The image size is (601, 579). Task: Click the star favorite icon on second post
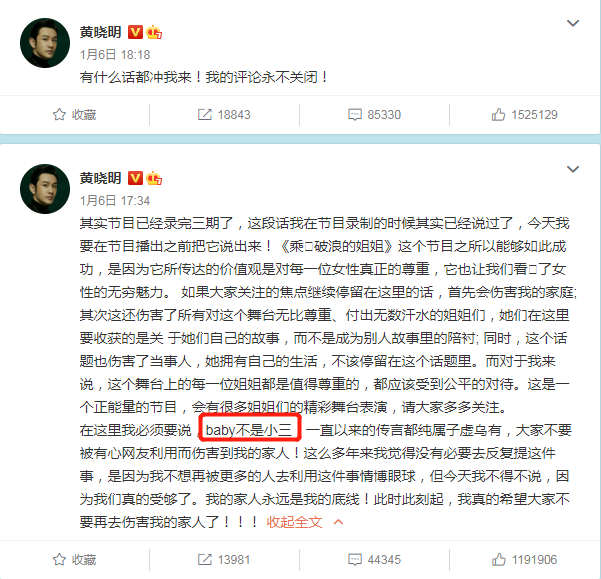click(59, 559)
